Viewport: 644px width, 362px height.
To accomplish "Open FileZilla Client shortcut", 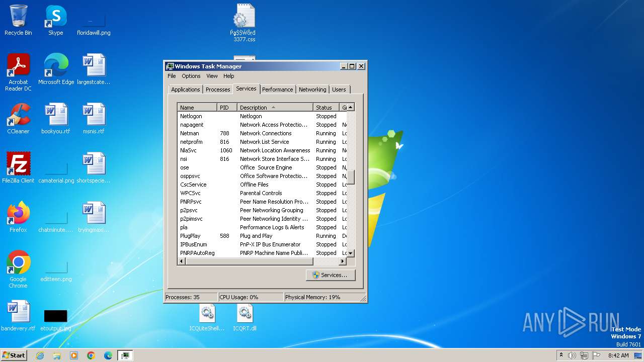I will point(18,168).
